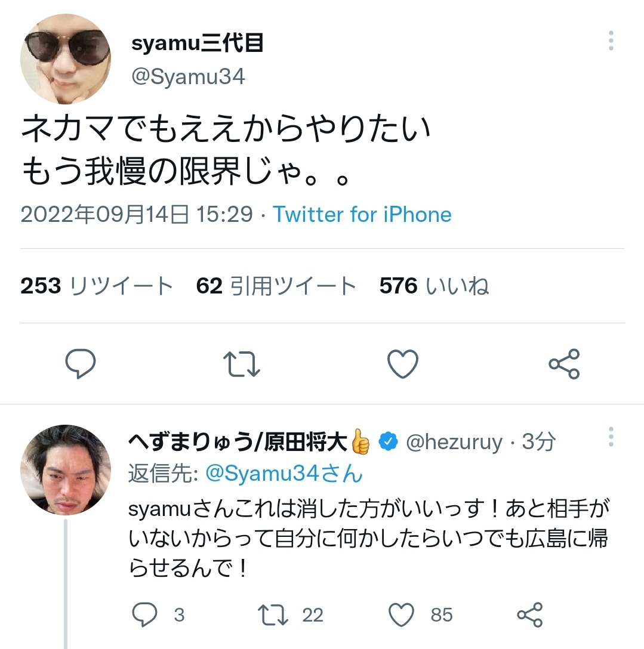Open the syamu三代目 profile picture
This screenshot has width=644, height=649.
tap(66, 59)
